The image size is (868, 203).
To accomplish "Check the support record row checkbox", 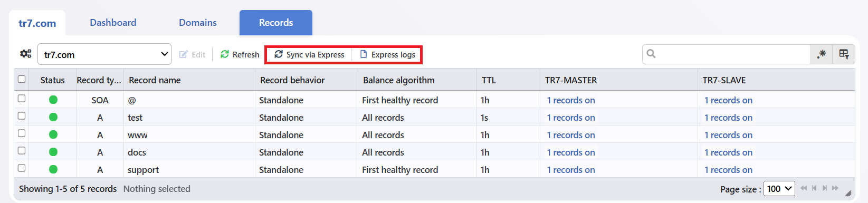I will point(22,168).
